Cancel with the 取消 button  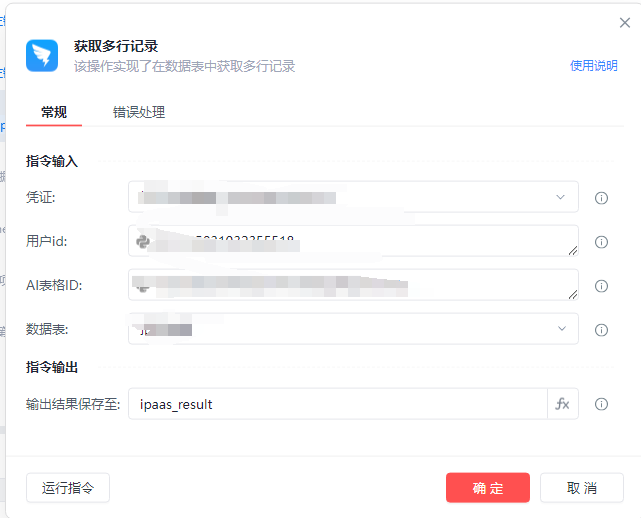coord(581,488)
